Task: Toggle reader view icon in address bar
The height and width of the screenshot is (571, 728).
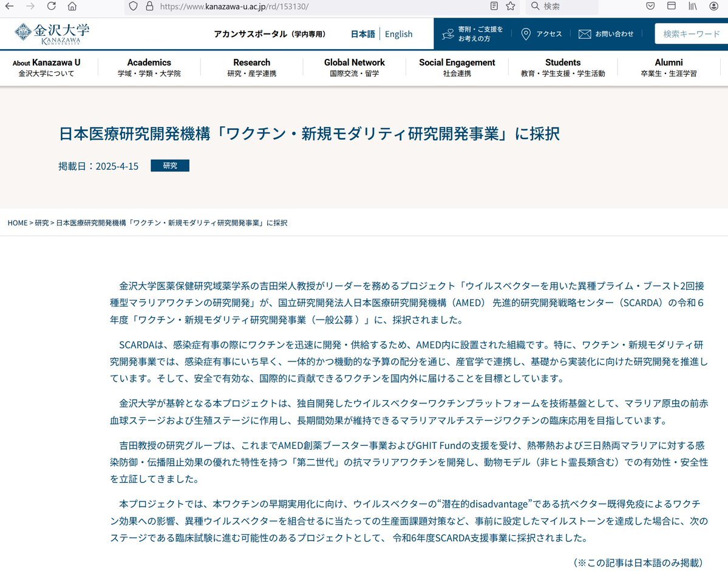Action: pyautogui.click(x=494, y=6)
